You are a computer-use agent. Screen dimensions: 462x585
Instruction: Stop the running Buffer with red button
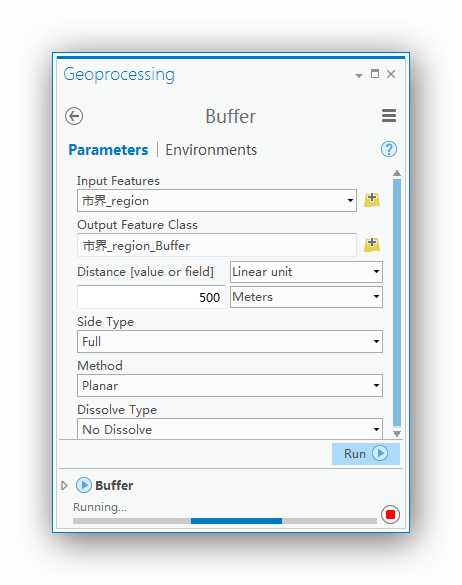click(390, 514)
